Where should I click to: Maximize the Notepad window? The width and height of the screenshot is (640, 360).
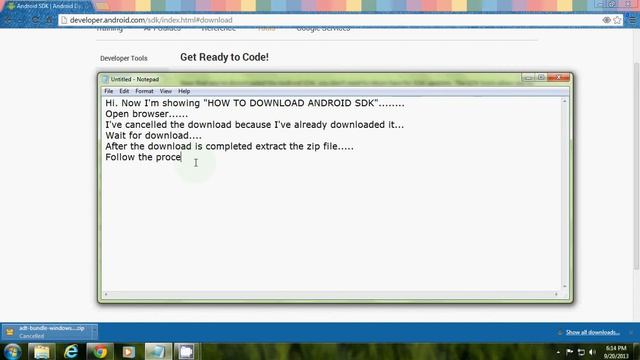coord(541,77)
